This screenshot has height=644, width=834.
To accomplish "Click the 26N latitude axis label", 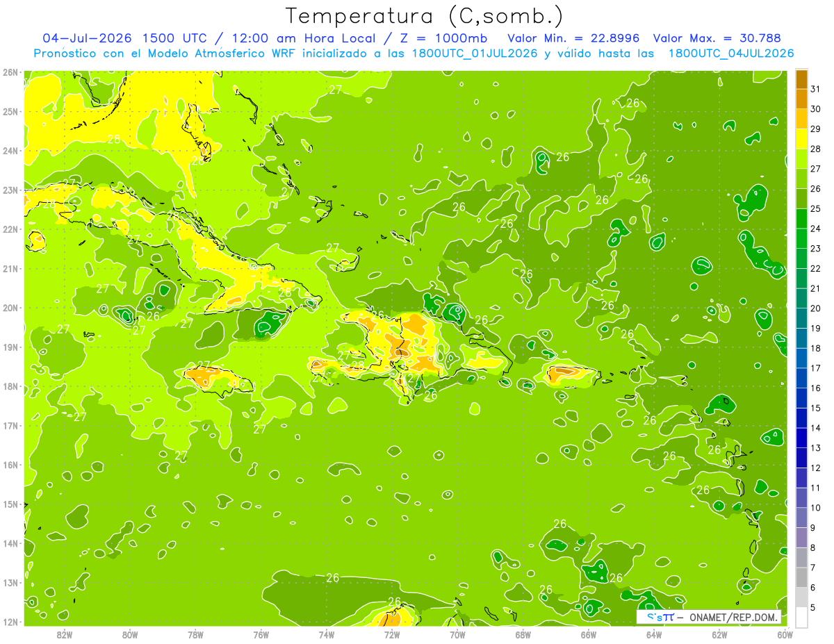I will coord(10,72).
